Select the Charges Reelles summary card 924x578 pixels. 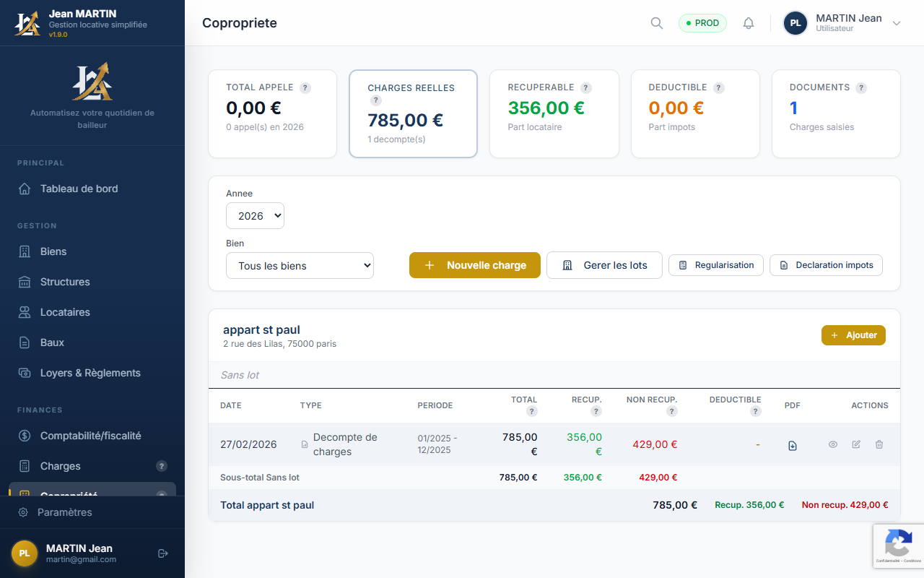pos(413,113)
